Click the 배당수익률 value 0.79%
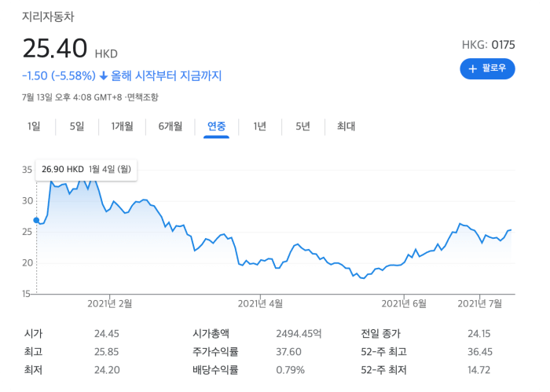This screenshot has width=550, height=392. pyautogui.click(x=290, y=370)
